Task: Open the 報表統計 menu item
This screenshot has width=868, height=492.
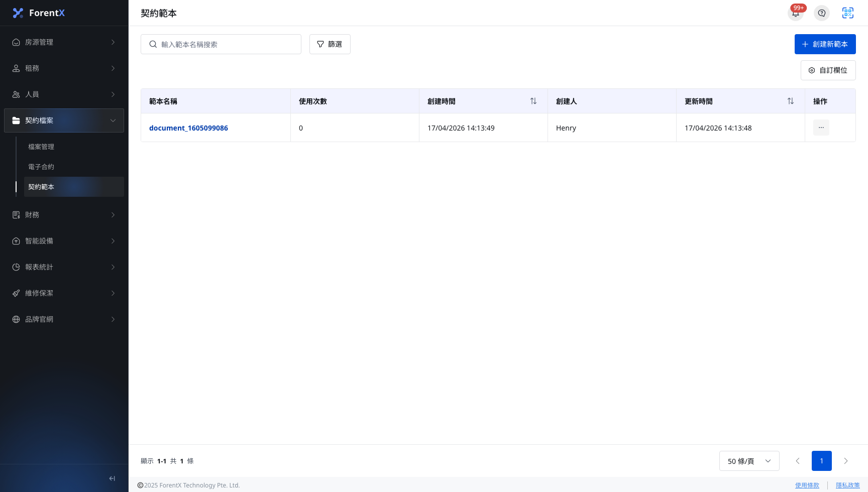Action: 64,267
